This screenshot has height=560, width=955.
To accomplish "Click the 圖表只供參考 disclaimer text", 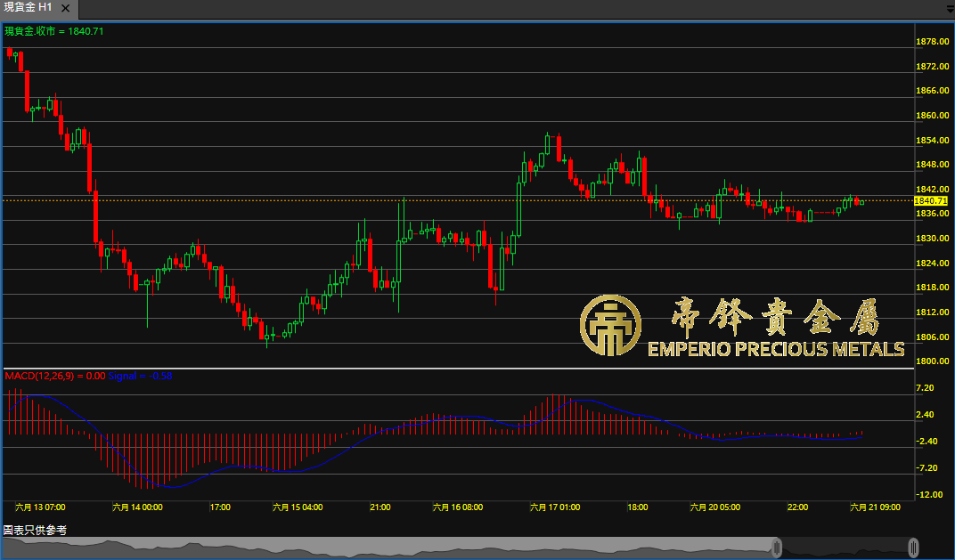I will [35, 530].
